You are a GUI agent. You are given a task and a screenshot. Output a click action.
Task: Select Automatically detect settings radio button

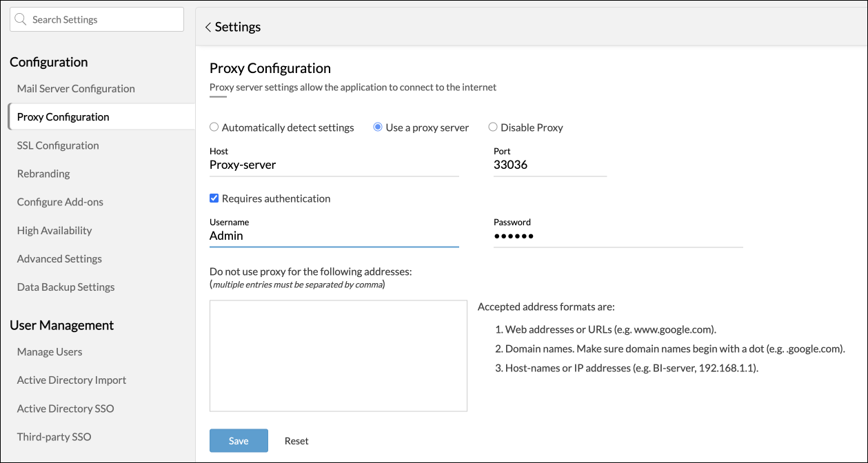point(214,127)
